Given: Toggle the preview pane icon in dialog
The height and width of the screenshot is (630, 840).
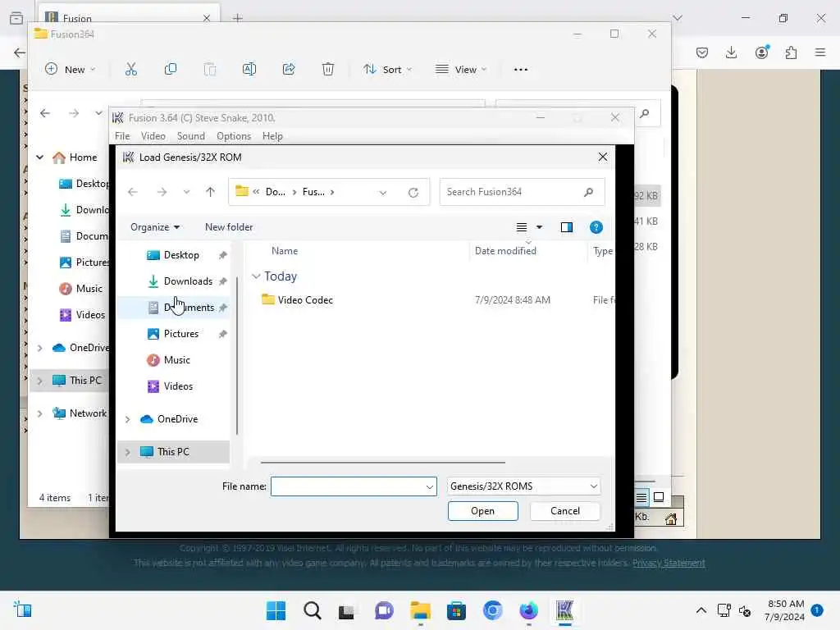Looking at the screenshot, I should (566, 227).
